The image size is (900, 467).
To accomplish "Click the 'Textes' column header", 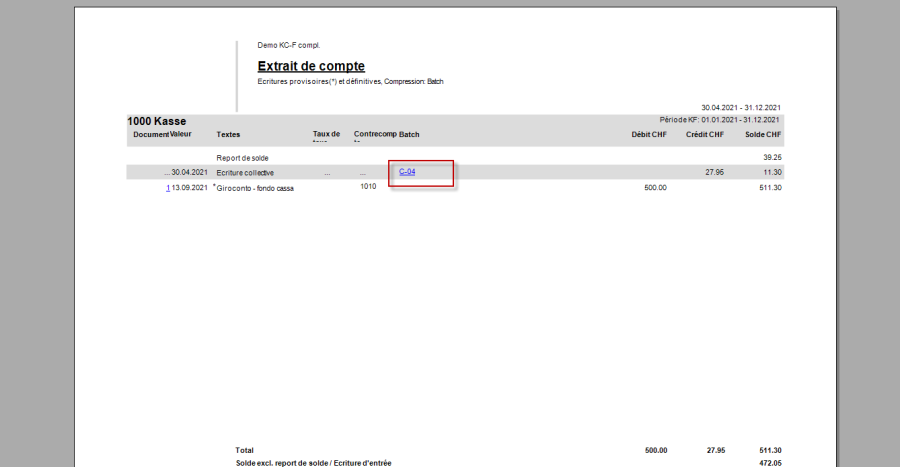I will click(x=228, y=134).
